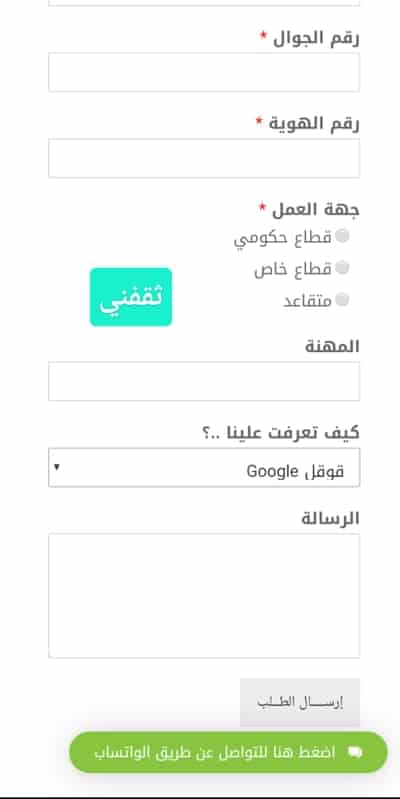Viewport: 400px width, 799px height.
Task: Click the قطاع خاص label text
Action: 293,269
